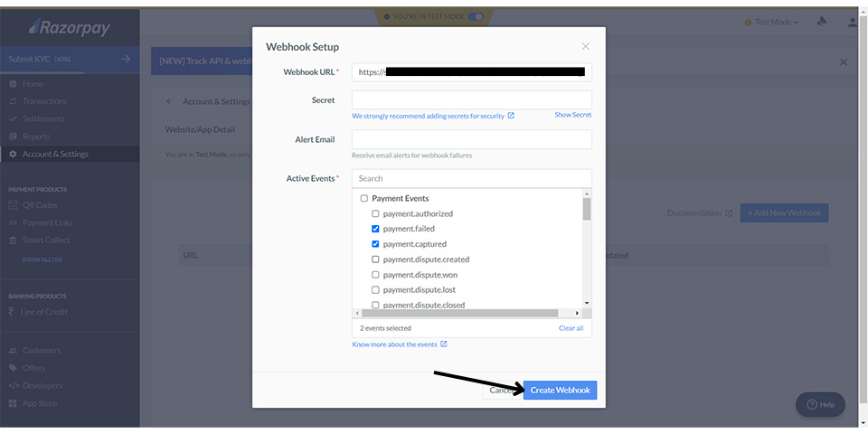This screenshot has width=868, height=434.
Task: Click scroll down arrow of events list
Action: pos(587,303)
